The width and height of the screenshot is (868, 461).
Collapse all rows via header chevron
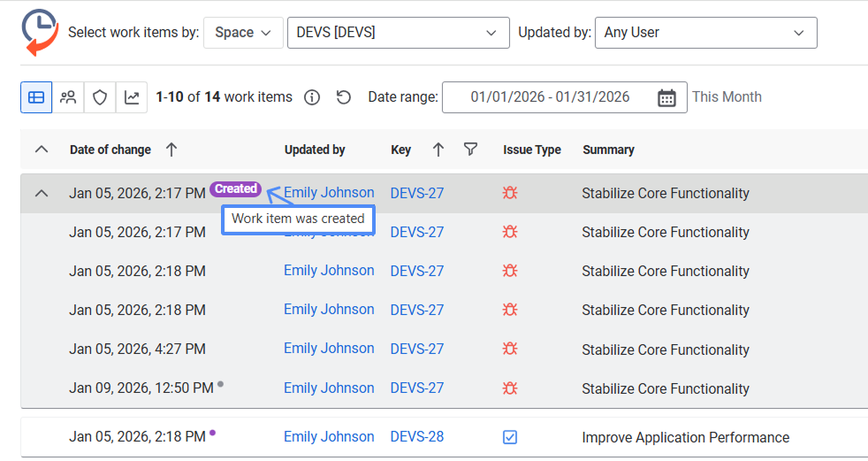[x=42, y=150]
